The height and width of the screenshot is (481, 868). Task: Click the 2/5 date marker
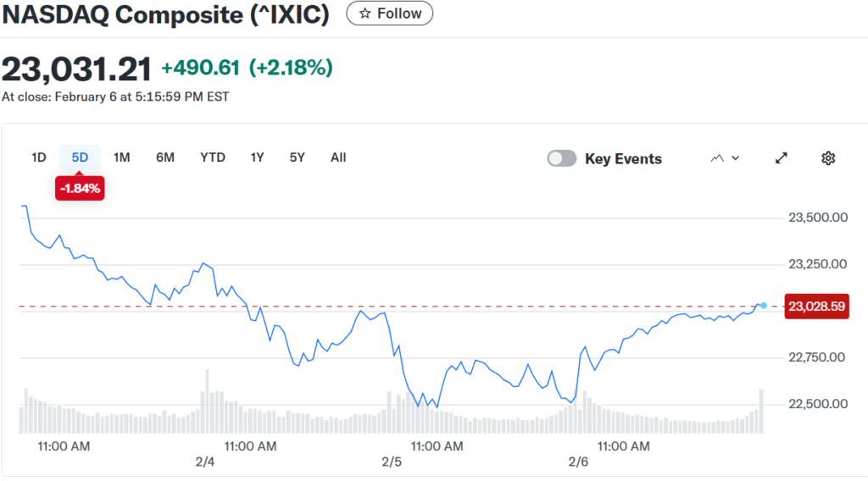pos(392,462)
